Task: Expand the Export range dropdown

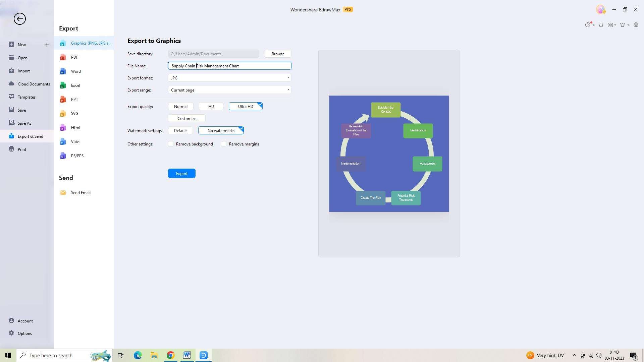Action: [x=288, y=90]
